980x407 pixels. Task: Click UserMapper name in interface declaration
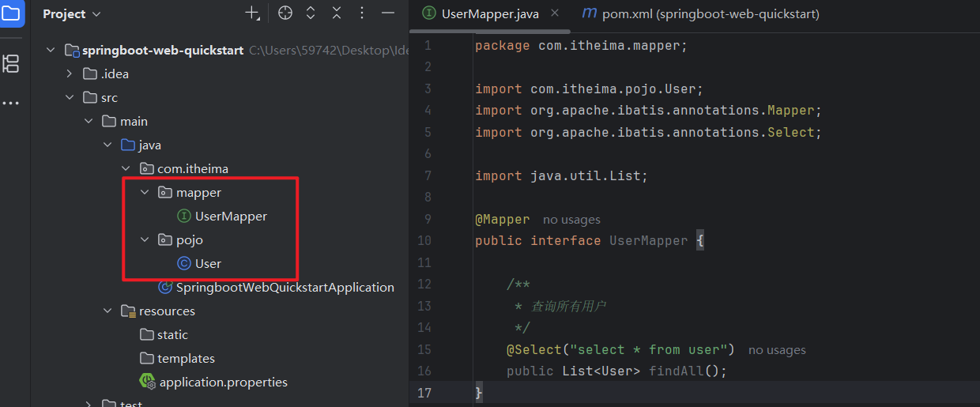[x=649, y=241]
